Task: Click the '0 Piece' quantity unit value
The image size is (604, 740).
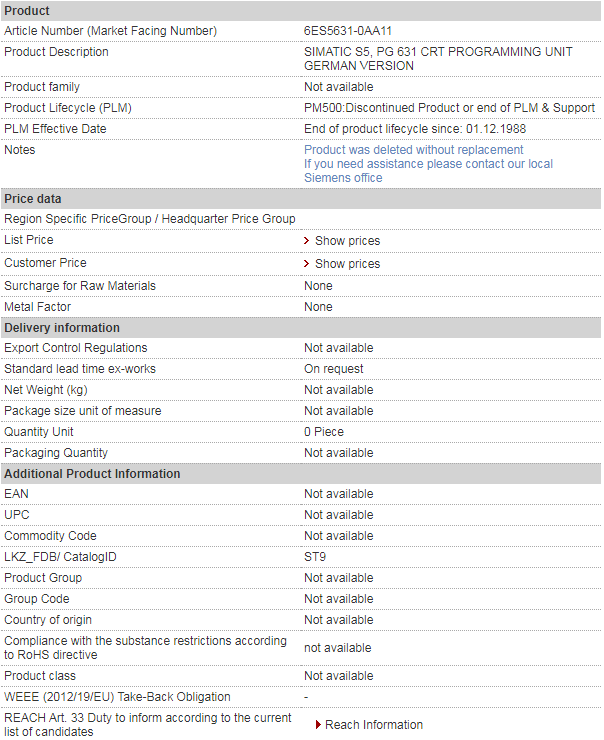Action: (x=324, y=432)
